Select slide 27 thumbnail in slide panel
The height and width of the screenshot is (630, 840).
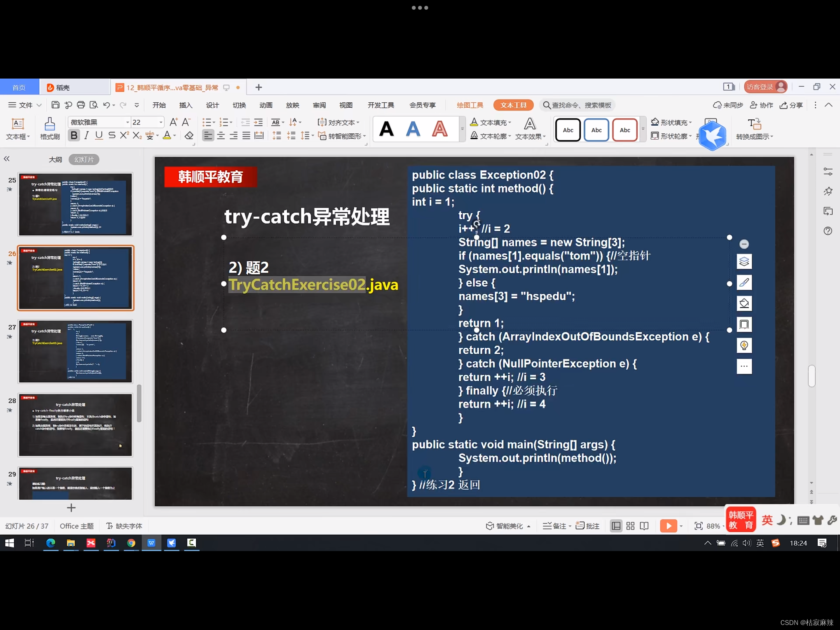75,352
